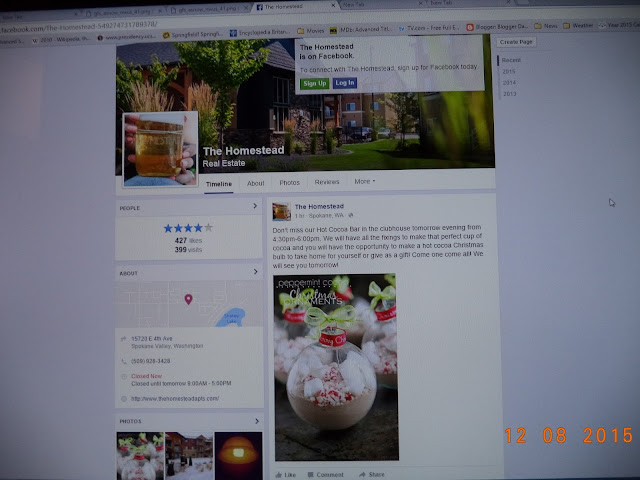
Task: Open the page profile picture of jar
Action: pyautogui.click(x=160, y=149)
